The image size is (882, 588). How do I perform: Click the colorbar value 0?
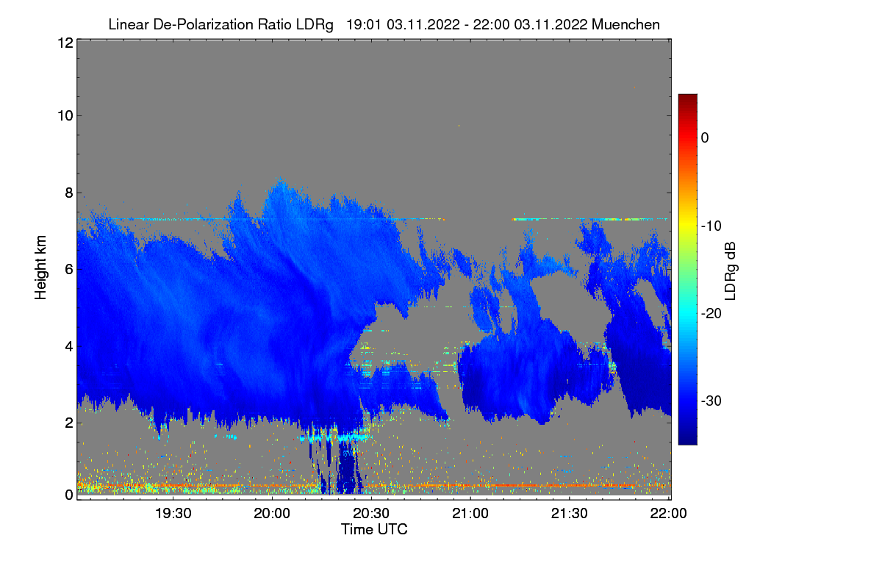click(x=705, y=137)
